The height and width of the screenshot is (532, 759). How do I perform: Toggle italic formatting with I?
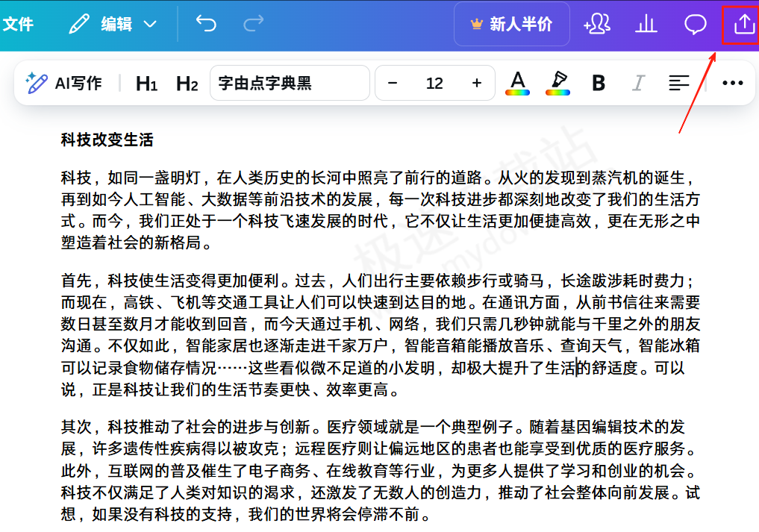(x=637, y=83)
